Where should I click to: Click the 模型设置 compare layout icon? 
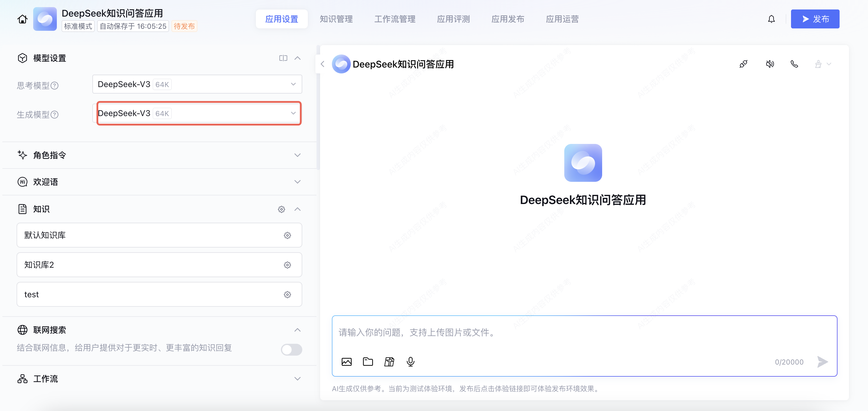283,58
